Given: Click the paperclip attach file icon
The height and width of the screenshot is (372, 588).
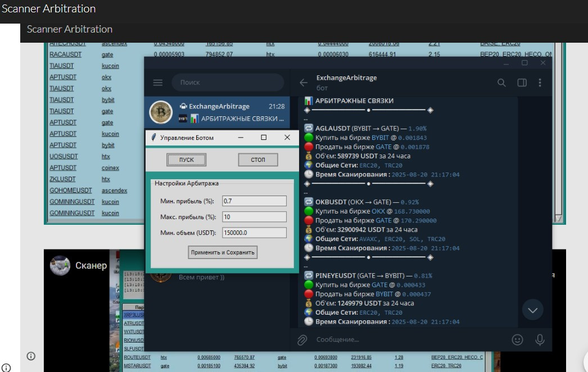Looking at the screenshot, I should (x=302, y=339).
